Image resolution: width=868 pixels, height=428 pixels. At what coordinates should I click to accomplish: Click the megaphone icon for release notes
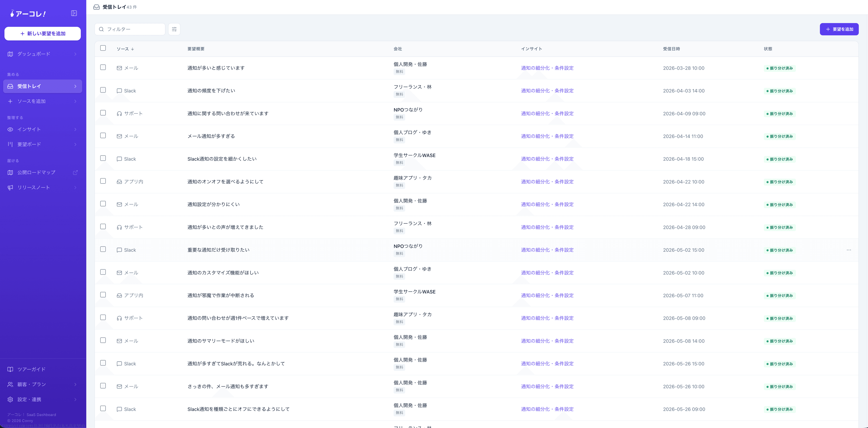tap(10, 188)
